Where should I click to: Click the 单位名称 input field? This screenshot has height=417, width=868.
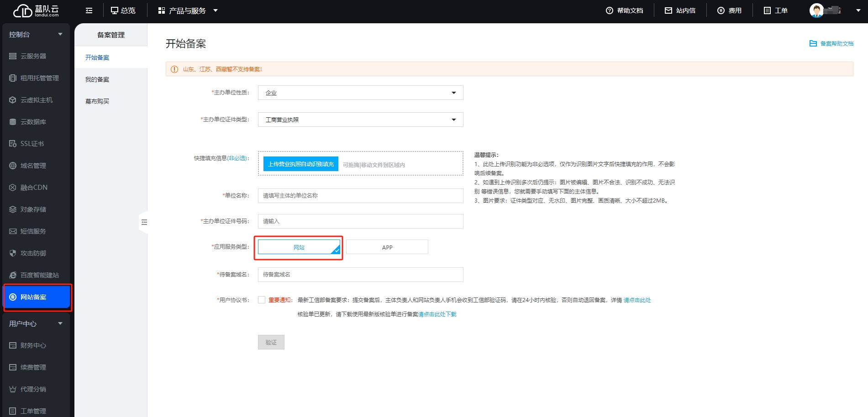pos(360,196)
